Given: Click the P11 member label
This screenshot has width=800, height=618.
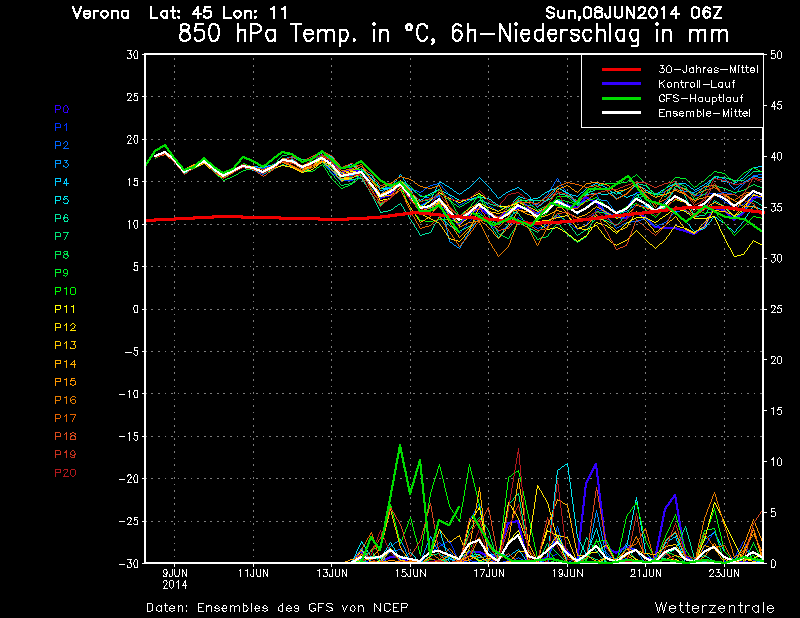Looking at the screenshot, I should (x=65, y=309).
